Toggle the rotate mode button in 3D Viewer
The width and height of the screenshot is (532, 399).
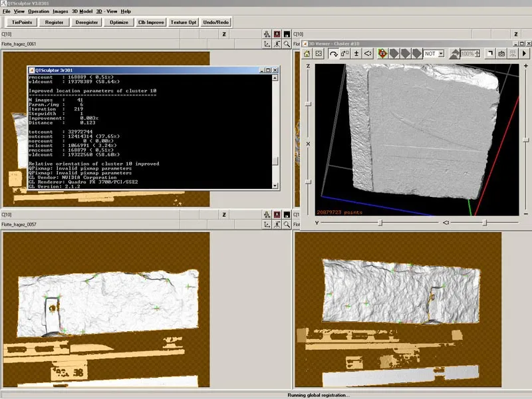[x=333, y=54]
